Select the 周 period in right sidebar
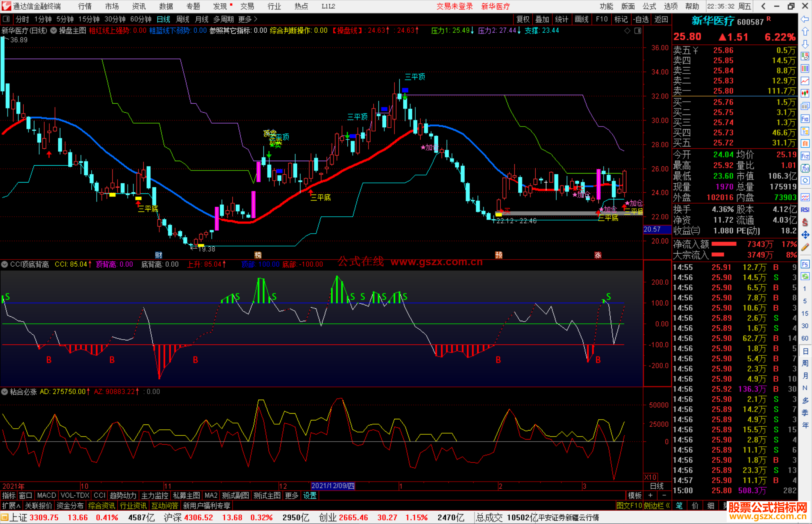This screenshot has height=524, width=812. tap(805, 363)
